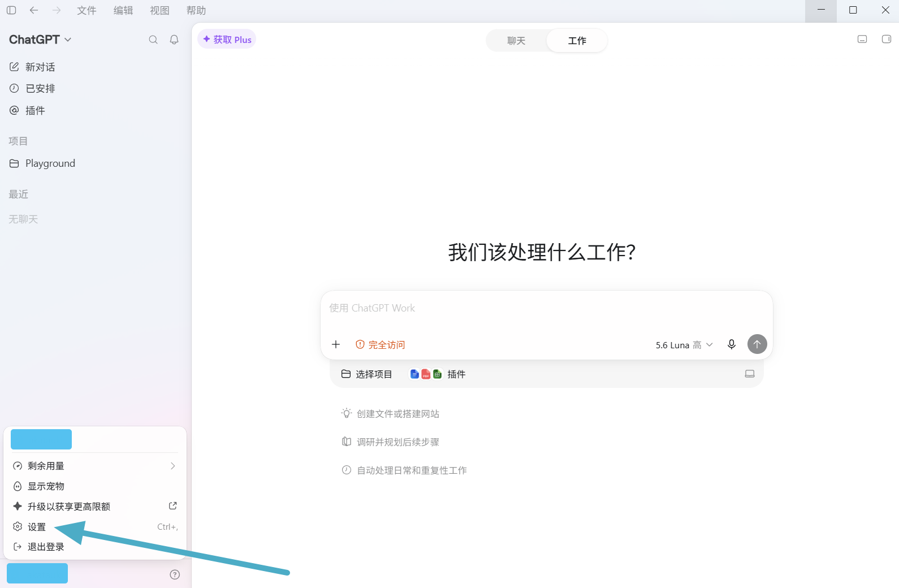Select suggestion 创建文件或搭建网站

click(391, 414)
